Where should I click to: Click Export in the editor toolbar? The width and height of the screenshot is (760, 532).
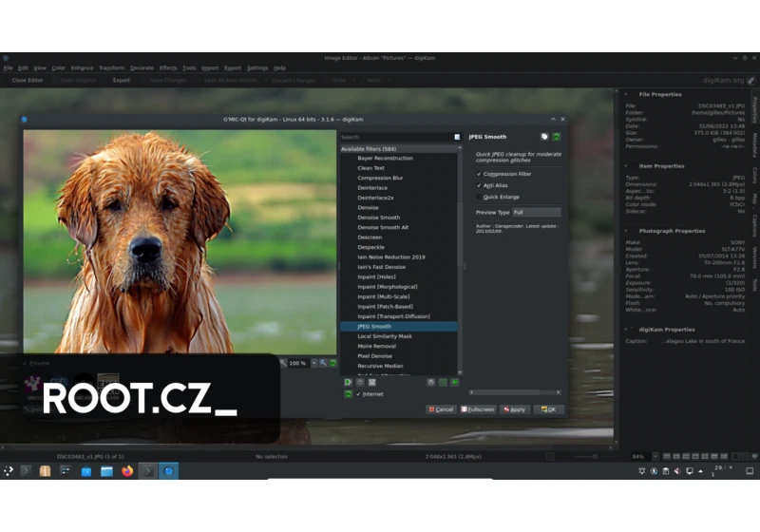pos(122,80)
